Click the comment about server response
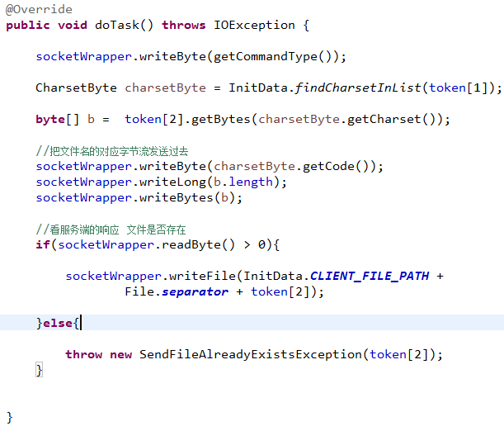 [111, 230]
